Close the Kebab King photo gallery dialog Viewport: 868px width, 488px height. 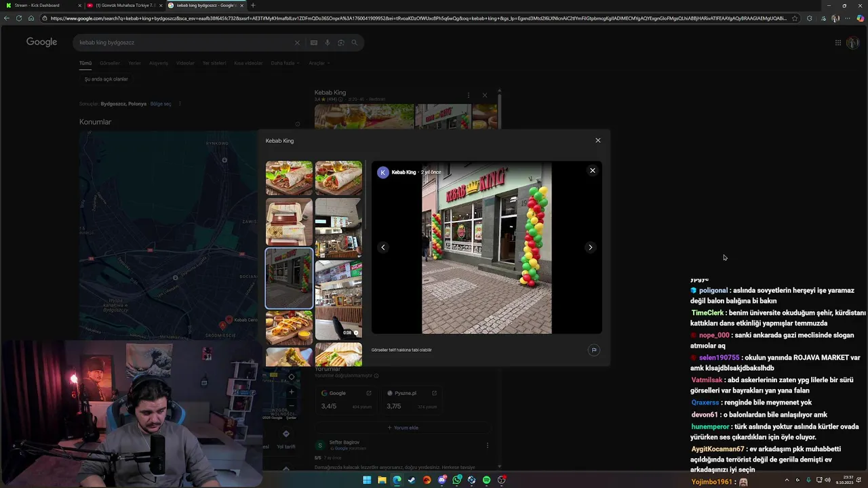tap(597, 140)
